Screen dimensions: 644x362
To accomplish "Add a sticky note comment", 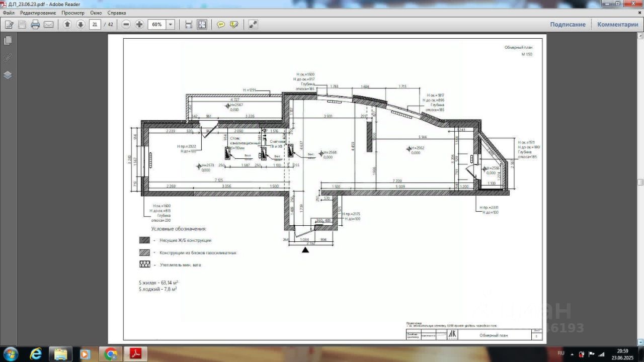I will 221,24.
